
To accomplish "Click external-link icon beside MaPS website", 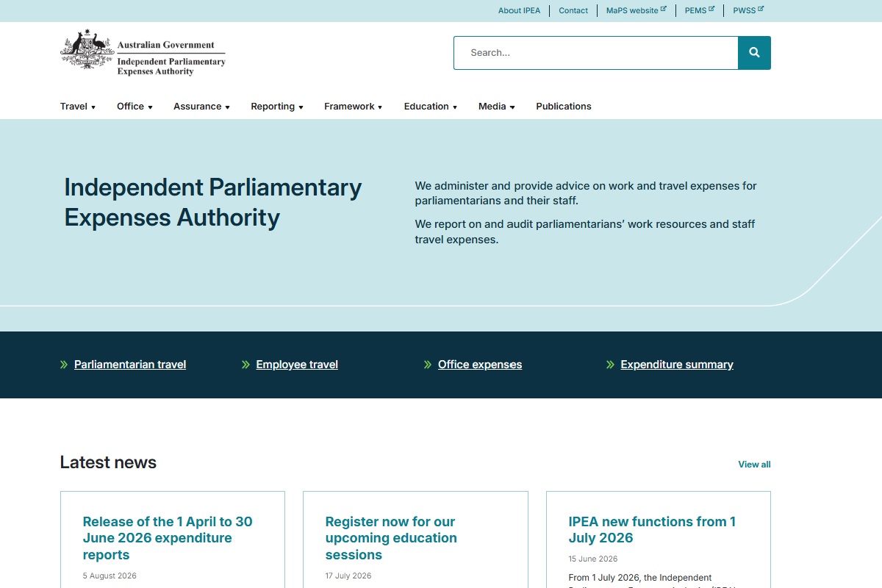I will coord(664,9).
